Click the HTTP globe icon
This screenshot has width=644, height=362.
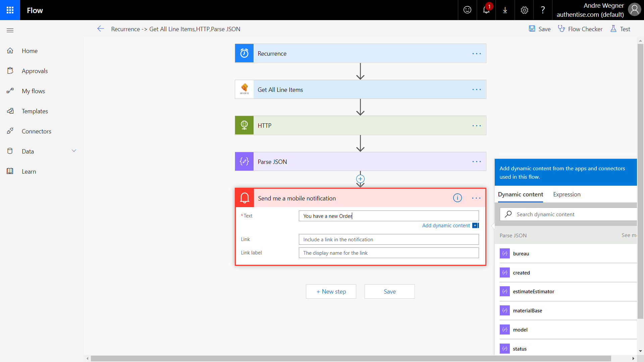click(x=244, y=125)
